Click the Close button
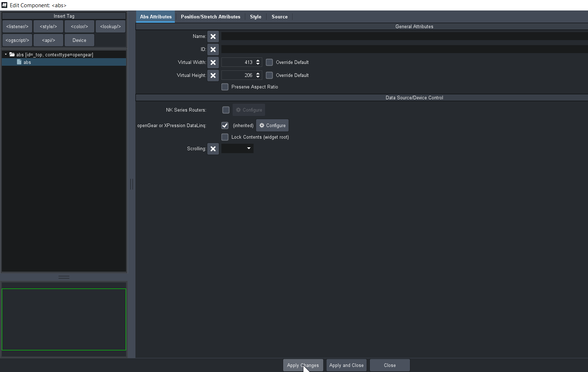Screen dimensions: 588x372 click(390, 365)
